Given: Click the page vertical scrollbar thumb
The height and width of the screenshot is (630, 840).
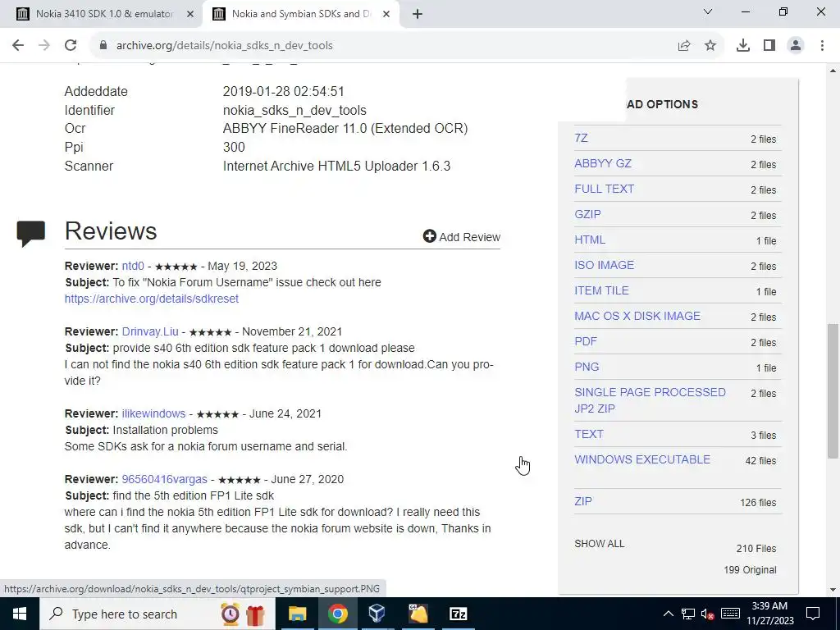Looking at the screenshot, I should [x=833, y=390].
